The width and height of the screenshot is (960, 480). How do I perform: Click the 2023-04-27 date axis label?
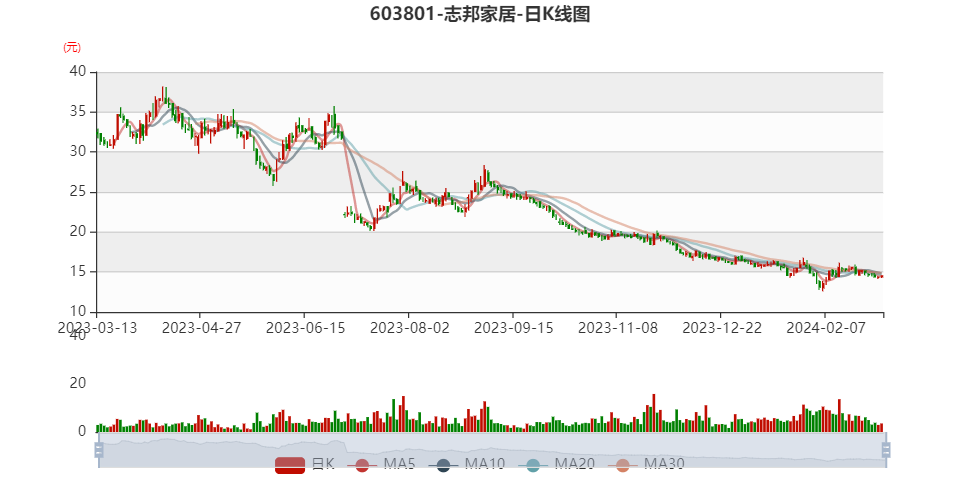point(199,328)
